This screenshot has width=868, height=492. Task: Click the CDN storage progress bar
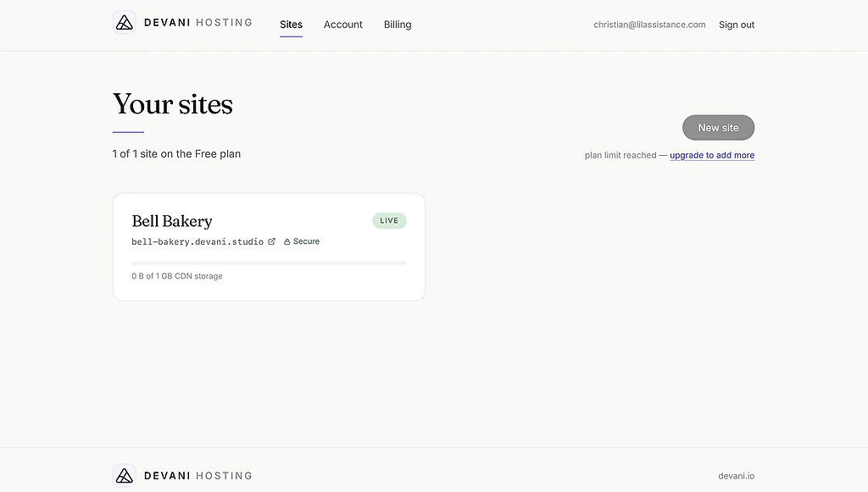[x=269, y=263]
